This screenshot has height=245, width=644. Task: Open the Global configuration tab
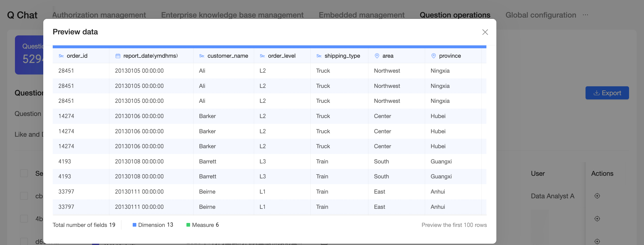click(541, 15)
